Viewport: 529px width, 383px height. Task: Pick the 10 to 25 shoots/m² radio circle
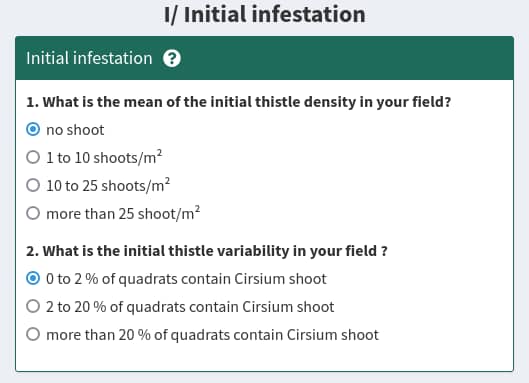(x=33, y=185)
